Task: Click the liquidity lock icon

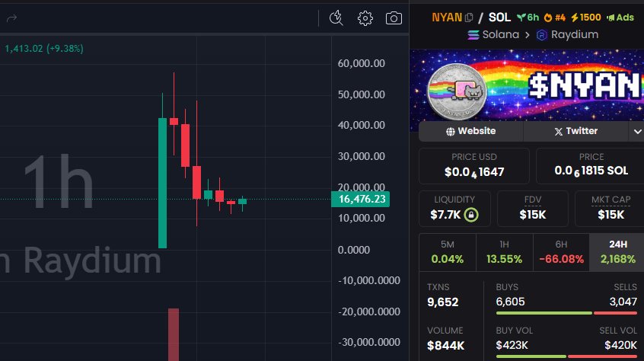Action: click(x=471, y=214)
